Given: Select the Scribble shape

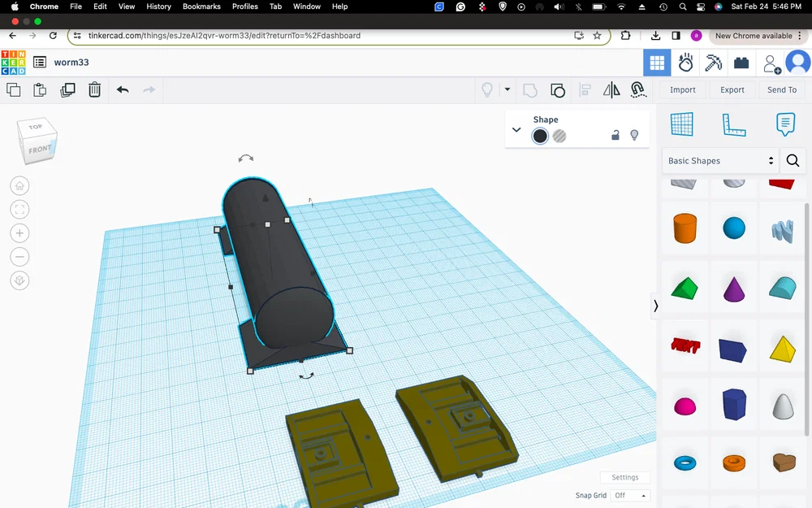Looking at the screenshot, I should (783, 231).
